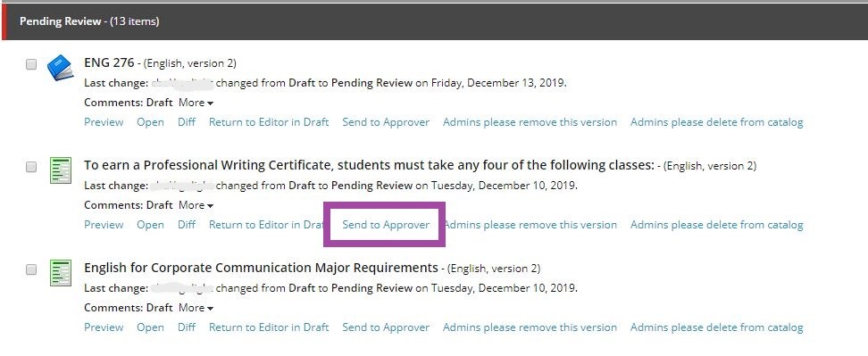Send Professional Writing Certificate to Approver
Image resolution: width=868 pixels, height=356 pixels.
[x=386, y=225]
